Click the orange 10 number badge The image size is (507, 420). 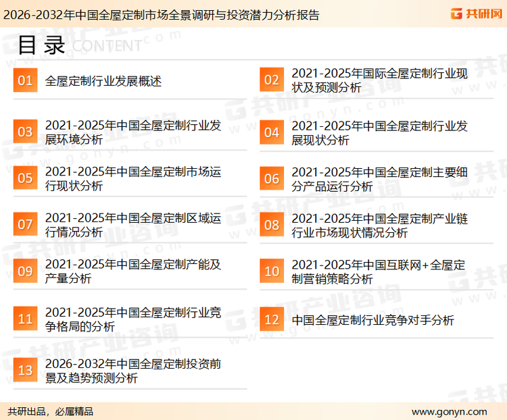pos(272,271)
